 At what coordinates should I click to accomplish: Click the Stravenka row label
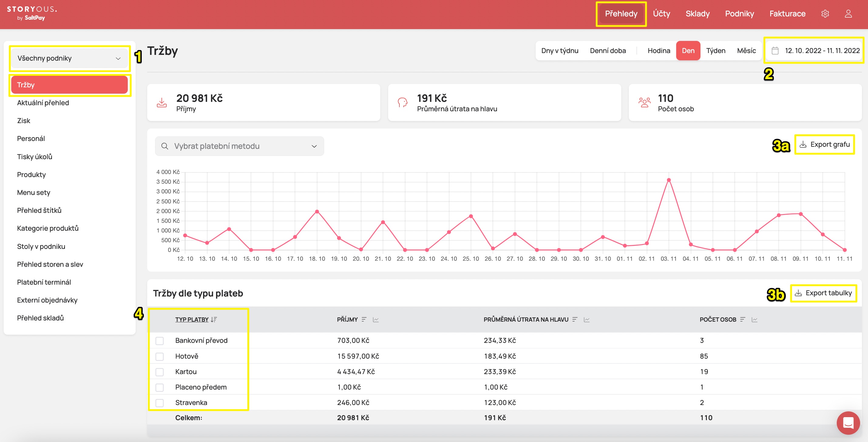(x=191, y=403)
